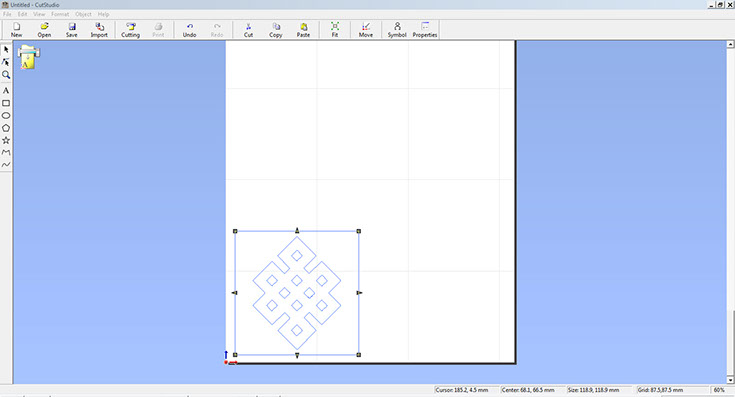Click the right-middle selection handle
735x397 pixels.
pyautogui.click(x=359, y=293)
